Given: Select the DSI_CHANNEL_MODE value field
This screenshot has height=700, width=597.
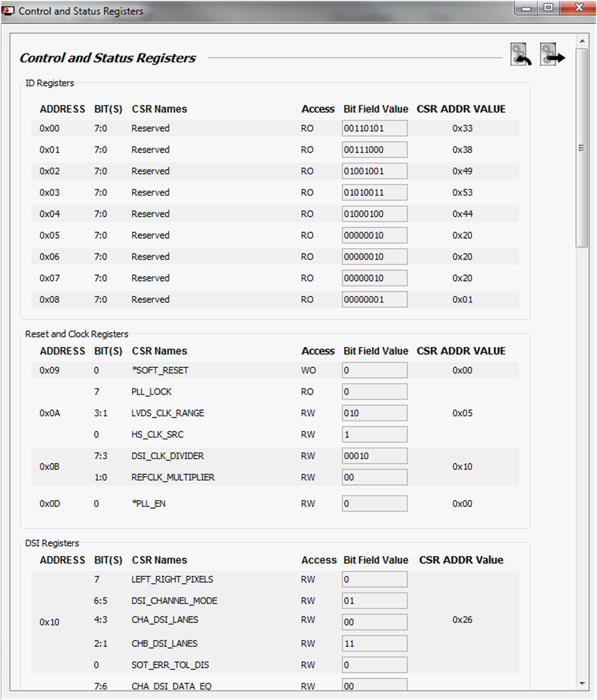Looking at the screenshot, I should (x=374, y=601).
